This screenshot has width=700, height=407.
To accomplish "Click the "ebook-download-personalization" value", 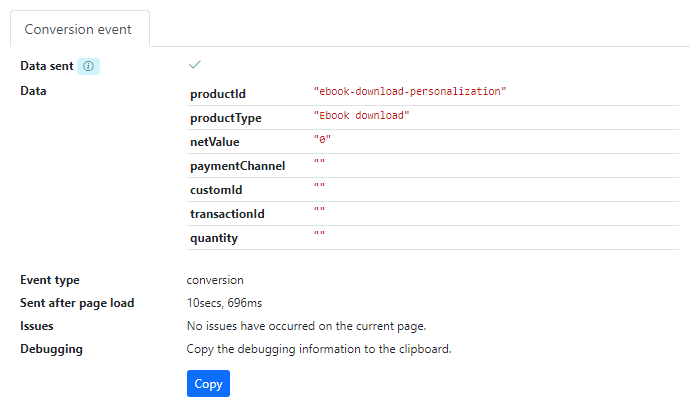I will (410, 91).
